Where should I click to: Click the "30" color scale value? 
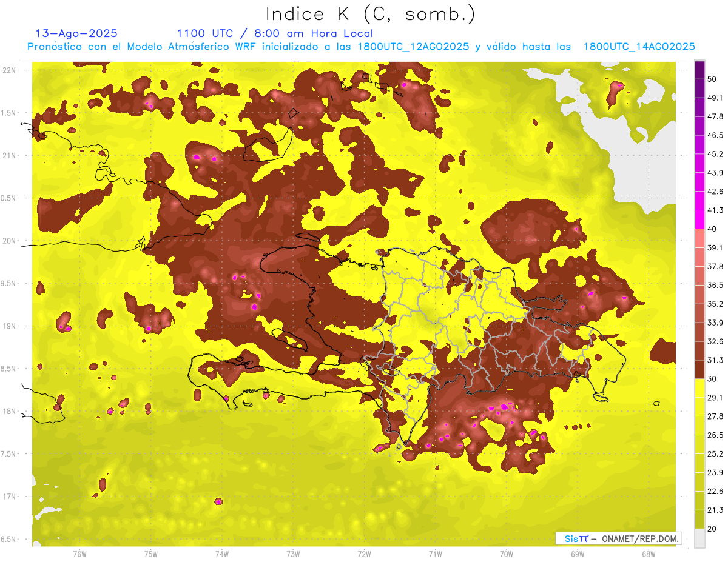click(712, 379)
